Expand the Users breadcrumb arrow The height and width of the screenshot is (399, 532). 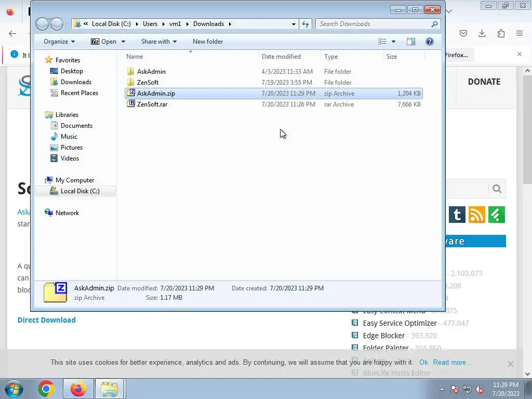[163, 24]
